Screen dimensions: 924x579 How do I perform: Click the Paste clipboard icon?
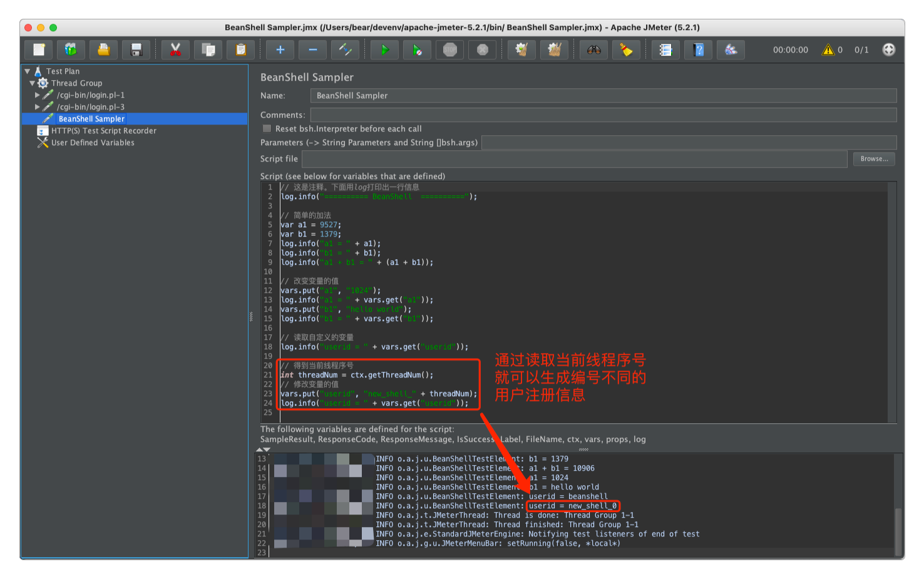(x=241, y=49)
